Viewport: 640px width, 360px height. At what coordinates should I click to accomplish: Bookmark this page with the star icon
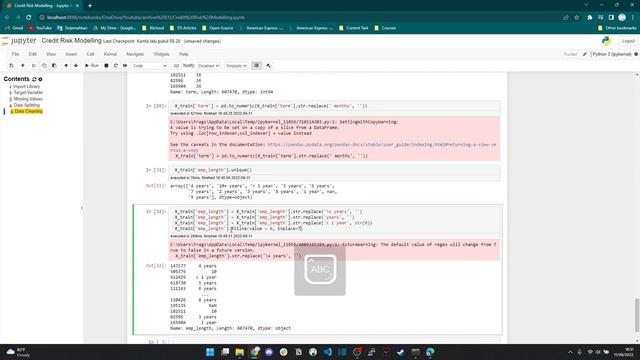576,18
